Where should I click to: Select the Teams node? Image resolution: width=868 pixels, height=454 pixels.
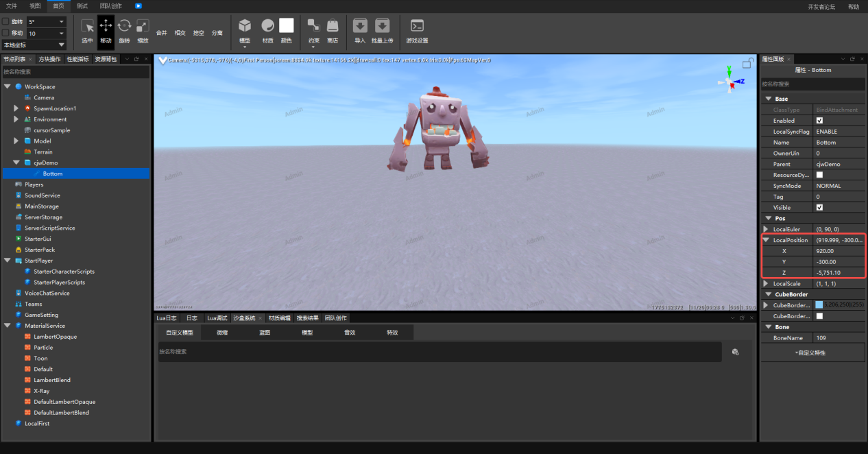point(33,304)
